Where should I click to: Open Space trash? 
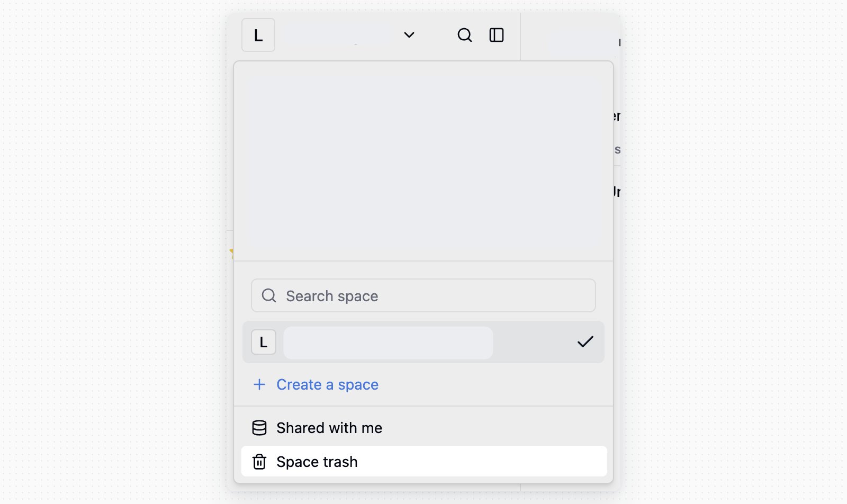pos(424,462)
